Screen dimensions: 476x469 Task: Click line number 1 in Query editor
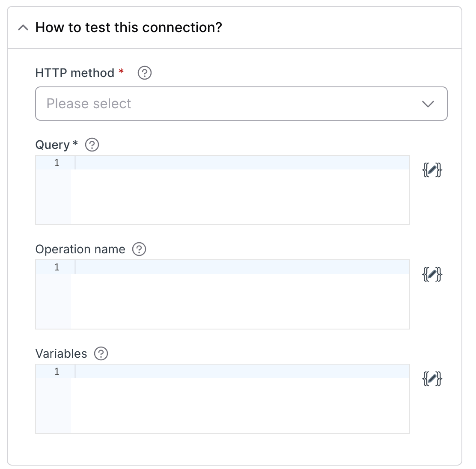pyautogui.click(x=57, y=163)
